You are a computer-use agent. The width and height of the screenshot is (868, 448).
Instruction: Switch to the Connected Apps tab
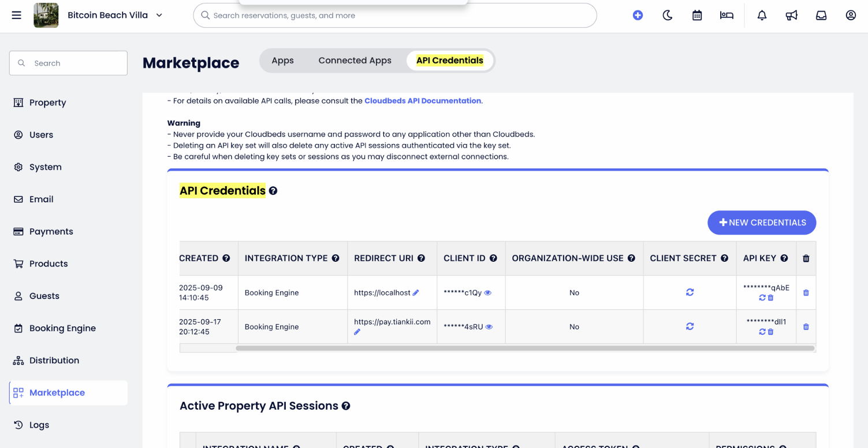(x=355, y=61)
